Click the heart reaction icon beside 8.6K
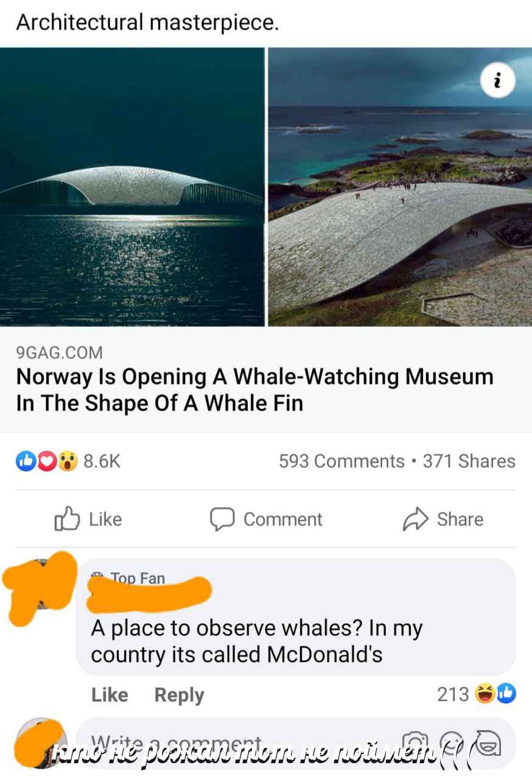Image resolution: width=532 pixels, height=779 pixels. click(46, 461)
